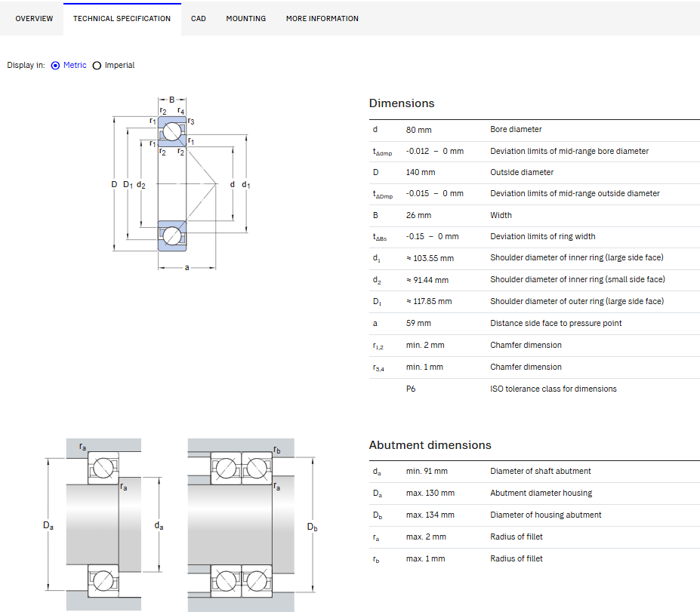Click Distance side face to pressure point
This screenshot has height=615, width=700.
(x=556, y=323)
